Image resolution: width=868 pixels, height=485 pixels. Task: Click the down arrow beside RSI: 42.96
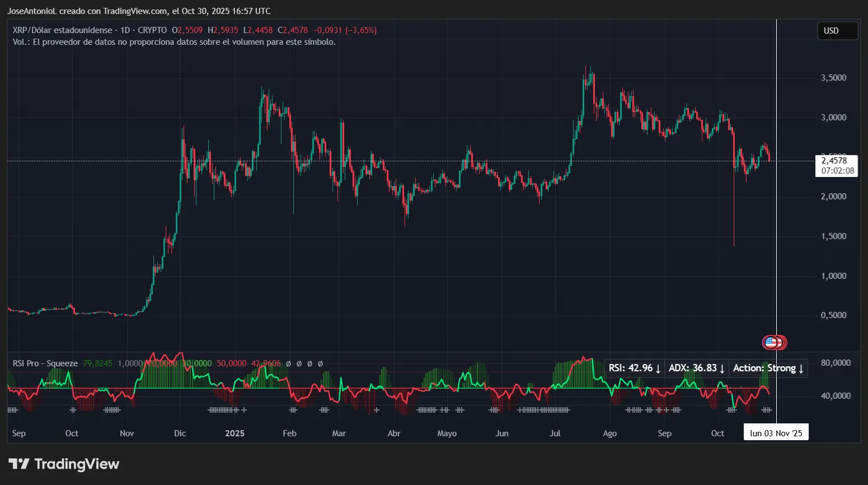(658, 368)
